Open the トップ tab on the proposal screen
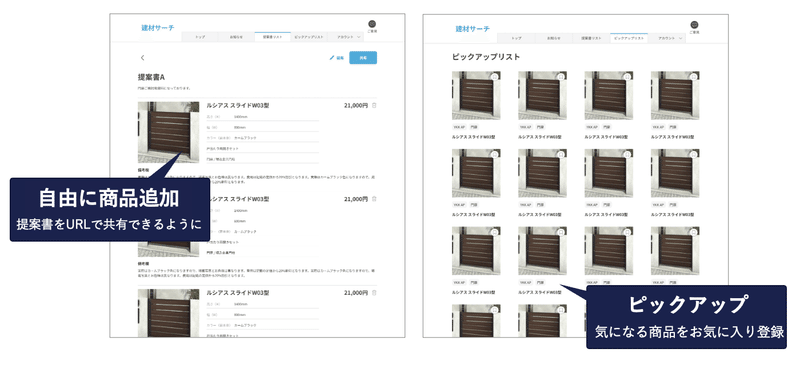 tap(200, 37)
